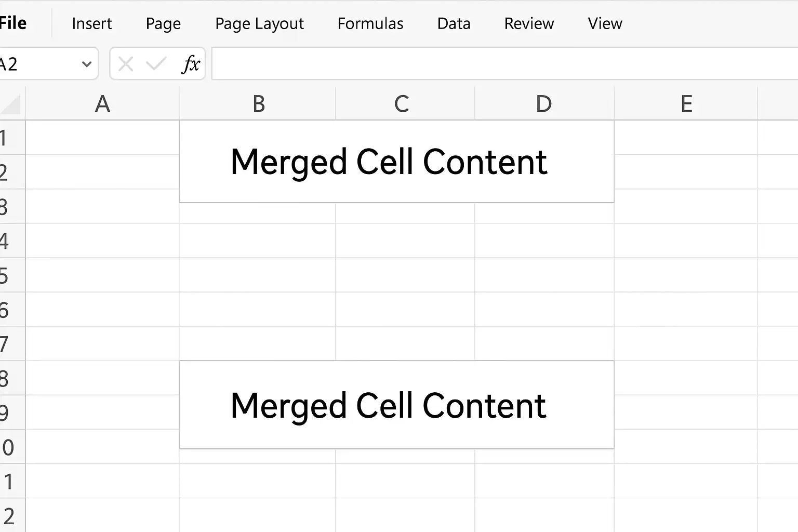Open the Page Layout tab

259,24
